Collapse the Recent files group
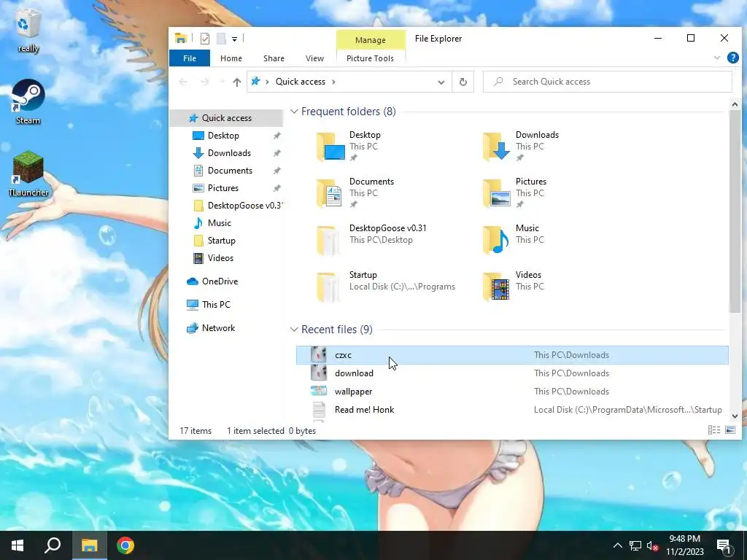Viewport: 747px width, 560px height. [x=295, y=330]
